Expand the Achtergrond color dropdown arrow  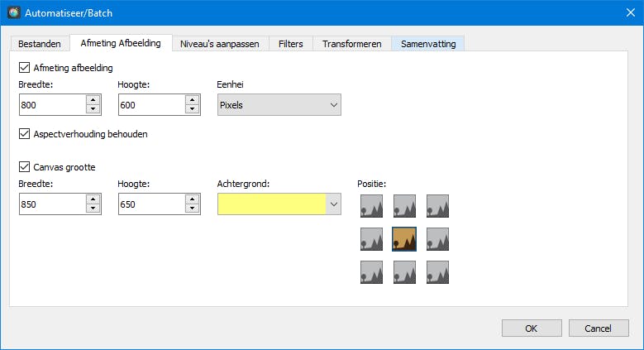[333, 204]
